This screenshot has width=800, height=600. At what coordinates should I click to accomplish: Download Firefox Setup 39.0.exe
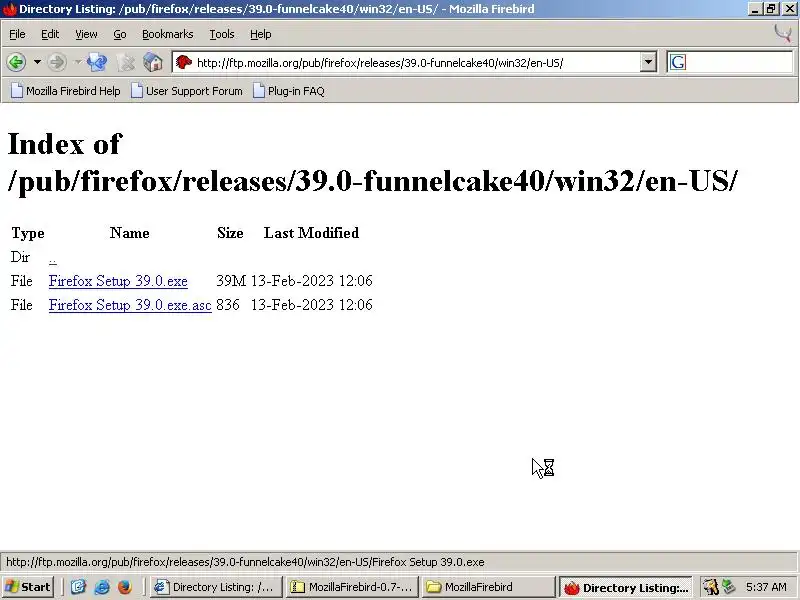pyautogui.click(x=118, y=281)
